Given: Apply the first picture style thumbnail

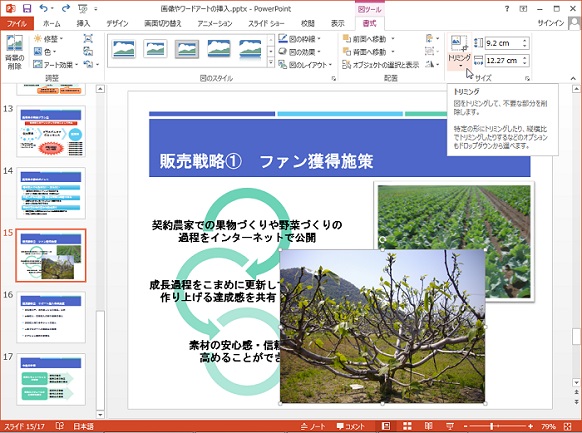Looking at the screenshot, I should (x=124, y=49).
